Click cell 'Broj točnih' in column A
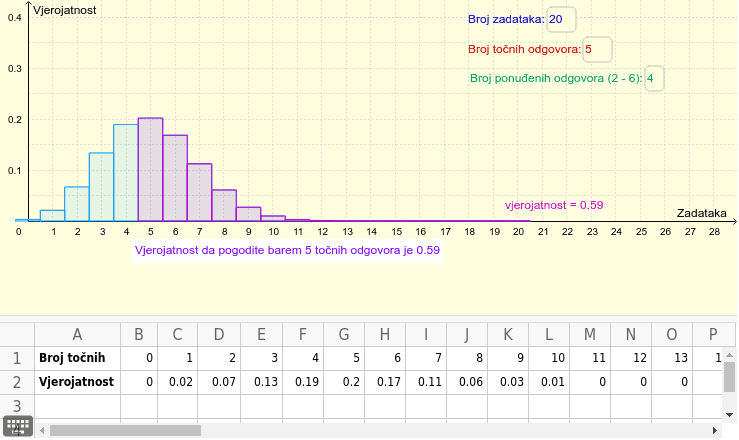Viewport: 739px width, 440px height. point(77,359)
